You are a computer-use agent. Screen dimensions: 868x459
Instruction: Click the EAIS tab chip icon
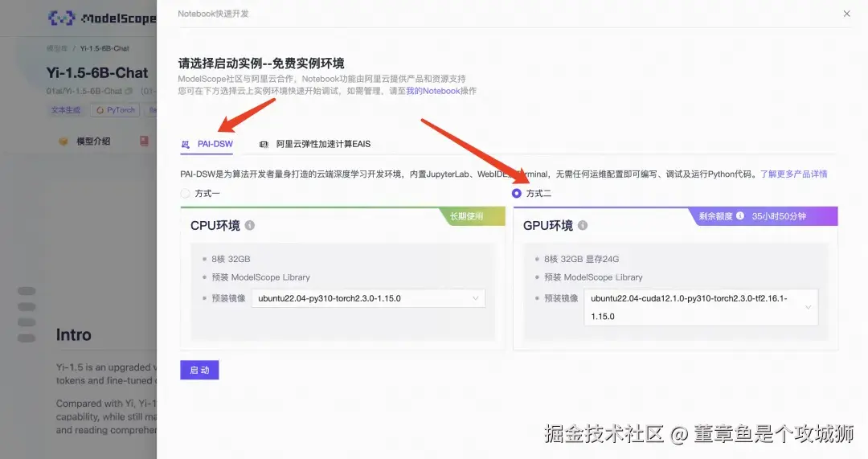264,145
